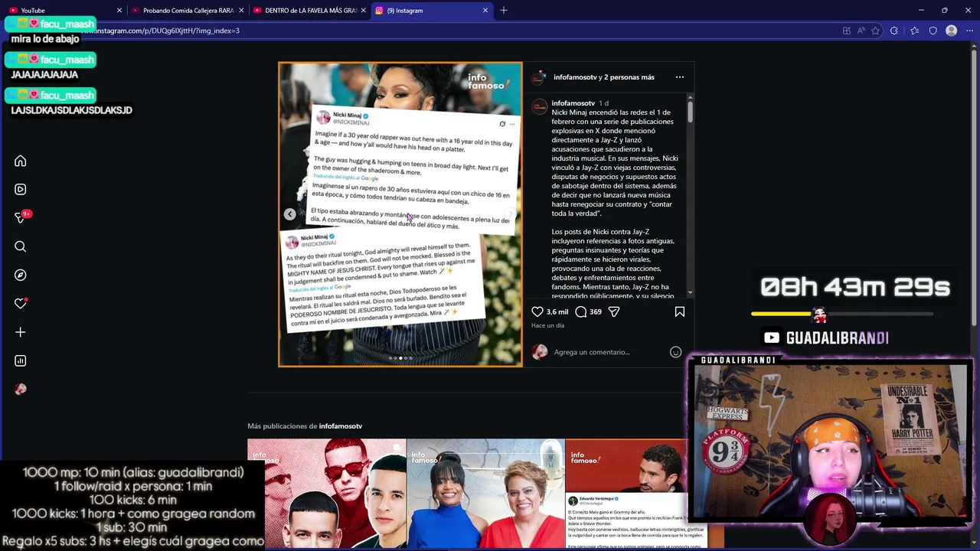View the 3,6 mil likes list

pos(557,312)
